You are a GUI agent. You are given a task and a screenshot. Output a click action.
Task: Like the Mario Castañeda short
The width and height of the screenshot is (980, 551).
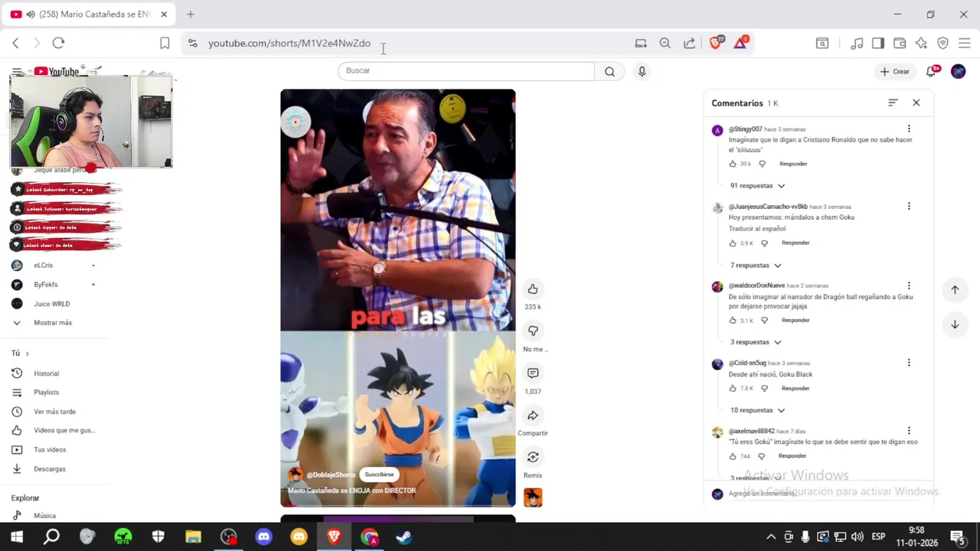tap(533, 289)
